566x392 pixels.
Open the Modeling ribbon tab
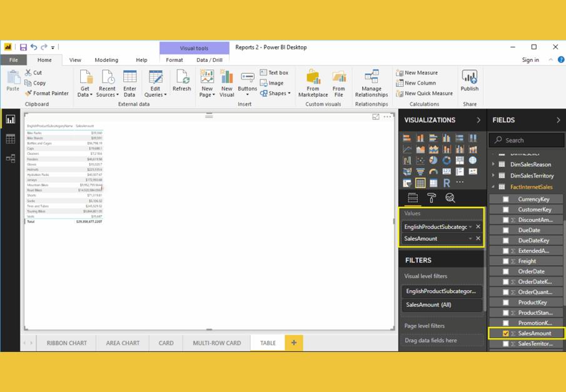[x=106, y=60]
